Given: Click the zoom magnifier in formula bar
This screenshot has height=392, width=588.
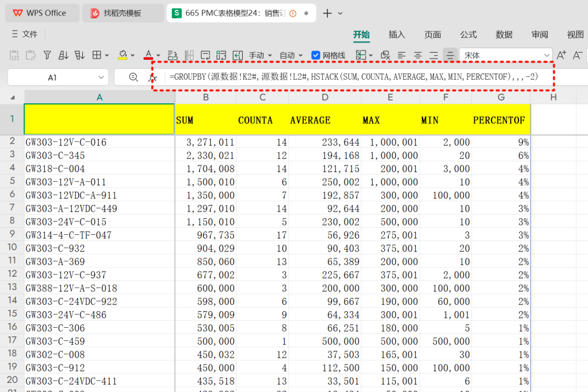Looking at the screenshot, I should pos(133,77).
